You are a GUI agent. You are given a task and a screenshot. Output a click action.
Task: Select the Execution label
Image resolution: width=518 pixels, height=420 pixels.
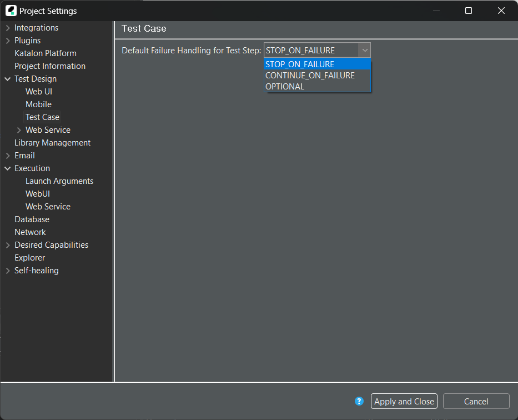[32, 168]
